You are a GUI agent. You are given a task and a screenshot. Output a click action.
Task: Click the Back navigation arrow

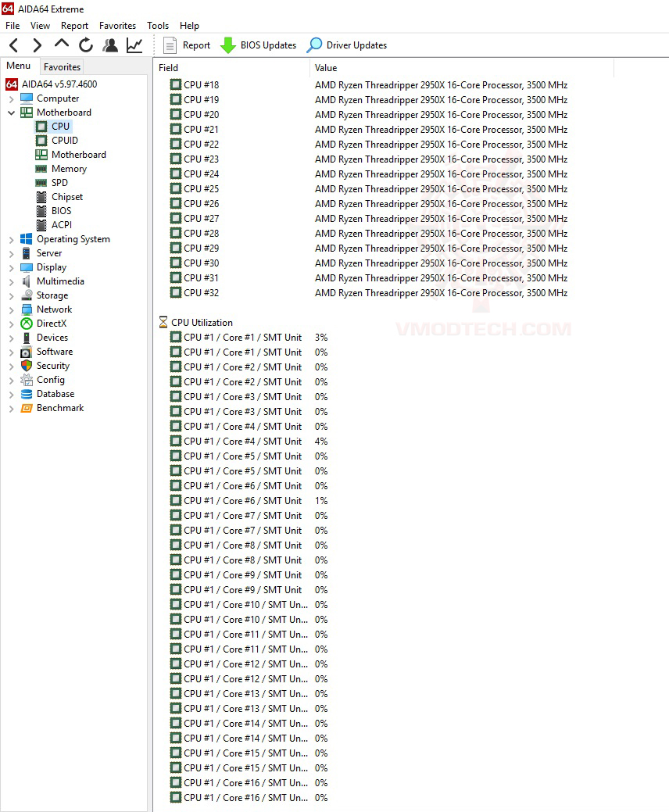(14, 45)
